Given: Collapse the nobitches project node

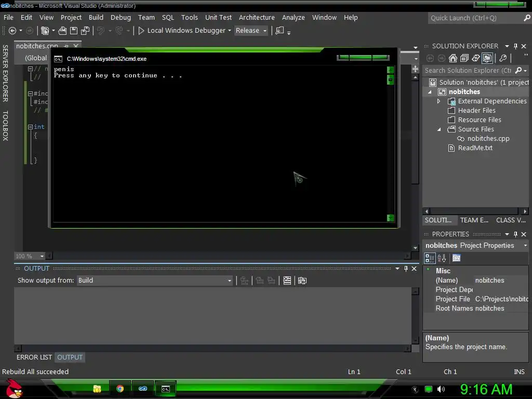Looking at the screenshot, I should 430,92.
